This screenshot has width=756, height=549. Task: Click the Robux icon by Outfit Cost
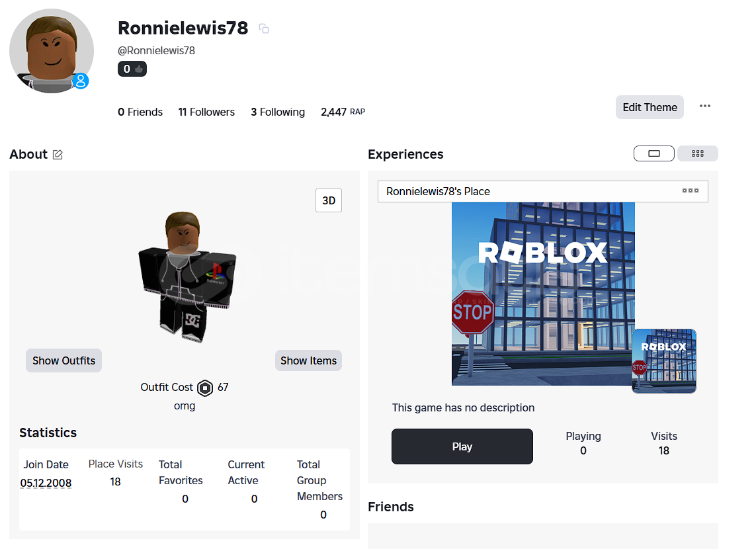(205, 388)
